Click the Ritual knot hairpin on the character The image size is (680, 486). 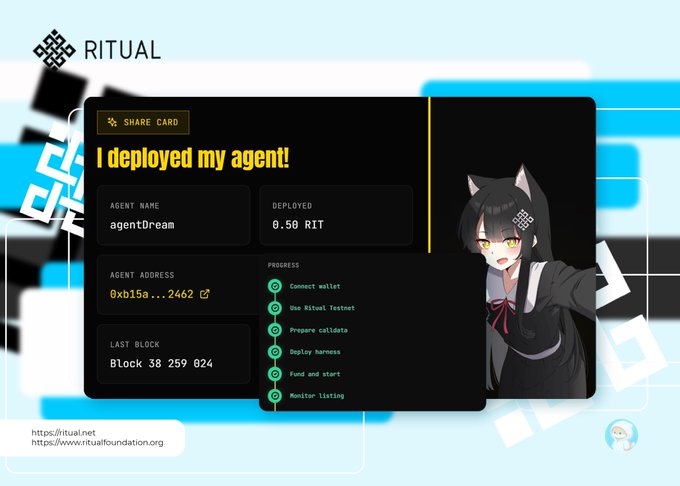pos(523,219)
